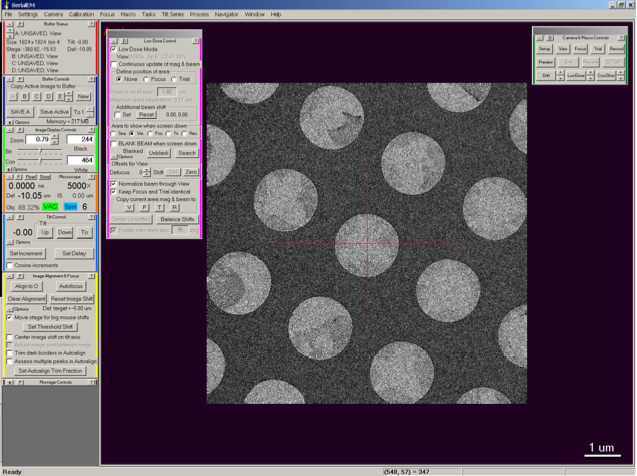This screenshot has width=637, height=476.
Task: Collapse Tilt Control Options section
Action: point(10,243)
